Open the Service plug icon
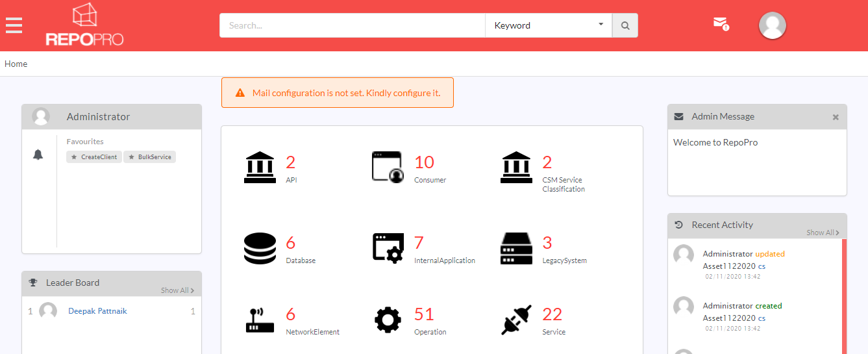 516,320
